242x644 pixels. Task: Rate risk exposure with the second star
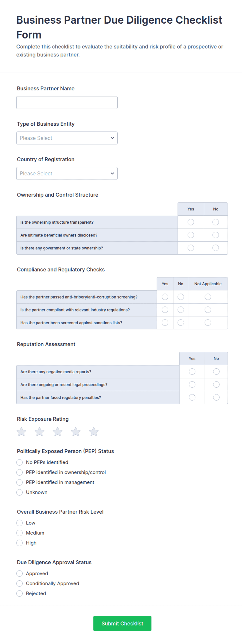point(40,432)
